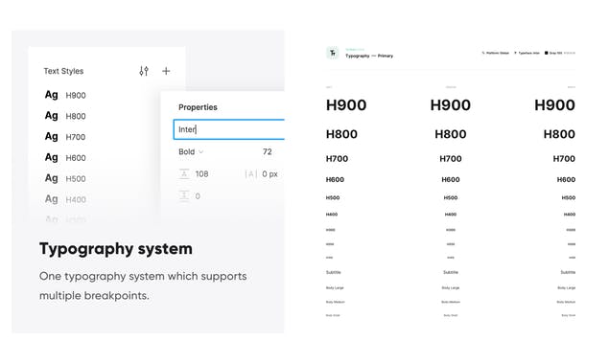Click the 'One typography system which supports' description line
Viewport: 609px width, 364px height.
point(143,276)
